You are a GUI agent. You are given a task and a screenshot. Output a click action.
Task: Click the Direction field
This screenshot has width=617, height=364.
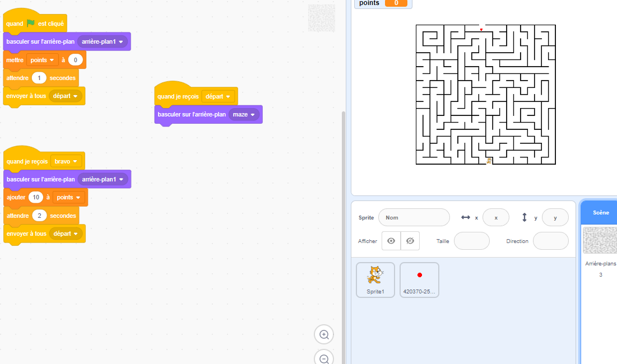pyautogui.click(x=551, y=241)
